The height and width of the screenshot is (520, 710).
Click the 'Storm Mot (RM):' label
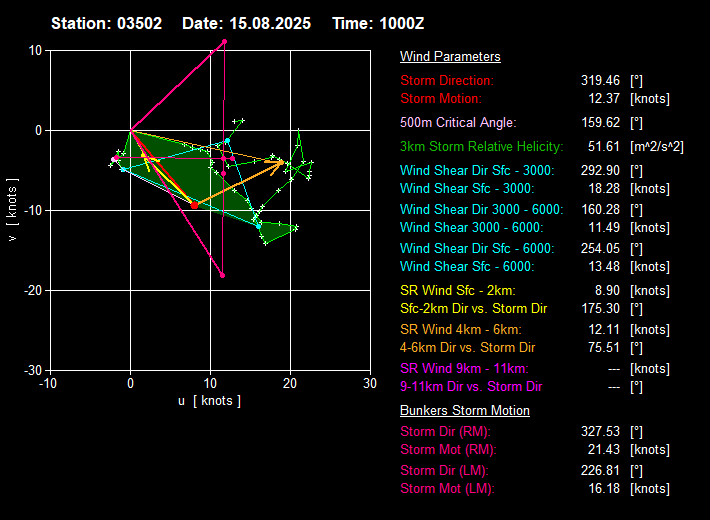click(448, 450)
